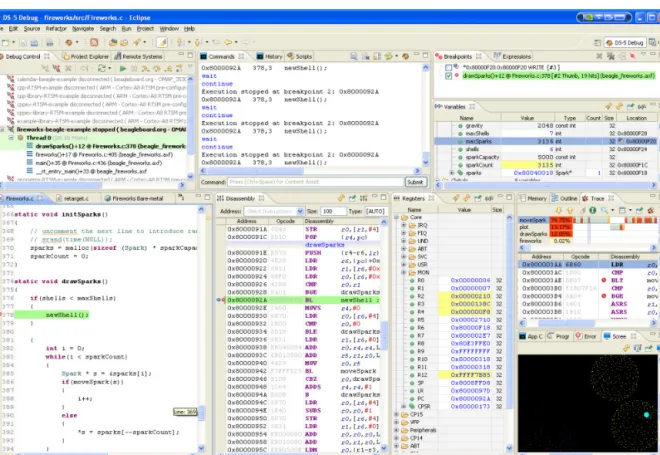Click the highlighted Toggle Mark Occurrences pencil icon
Screen dimensions: 660x455
click(x=162, y=43)
